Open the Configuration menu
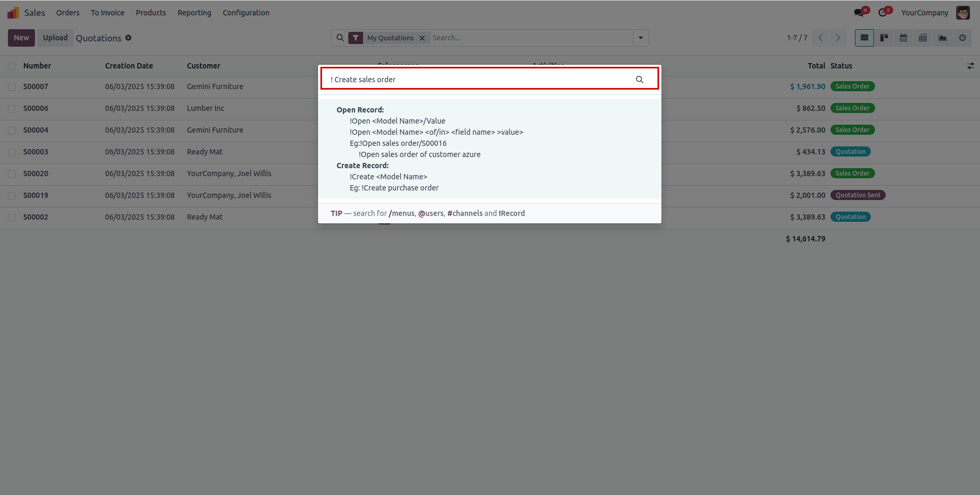This screenshot has height=495, width=980. coord(246,13)
